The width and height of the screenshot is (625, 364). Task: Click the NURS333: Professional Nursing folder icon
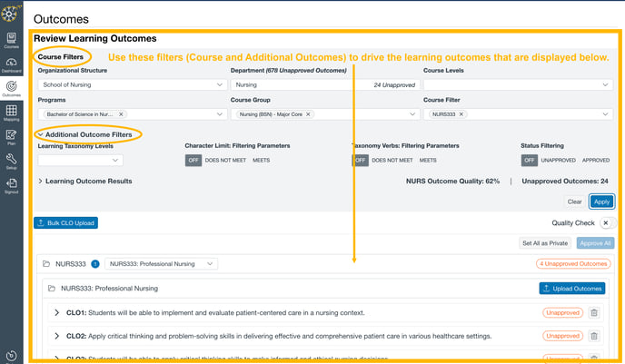(52, 288)
